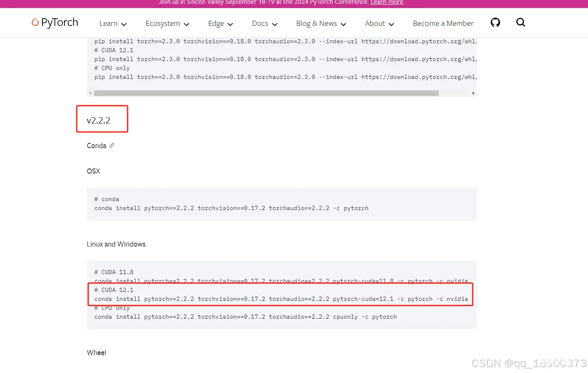
Task: Click the '# conda' comment line
Action: point(106,199)
